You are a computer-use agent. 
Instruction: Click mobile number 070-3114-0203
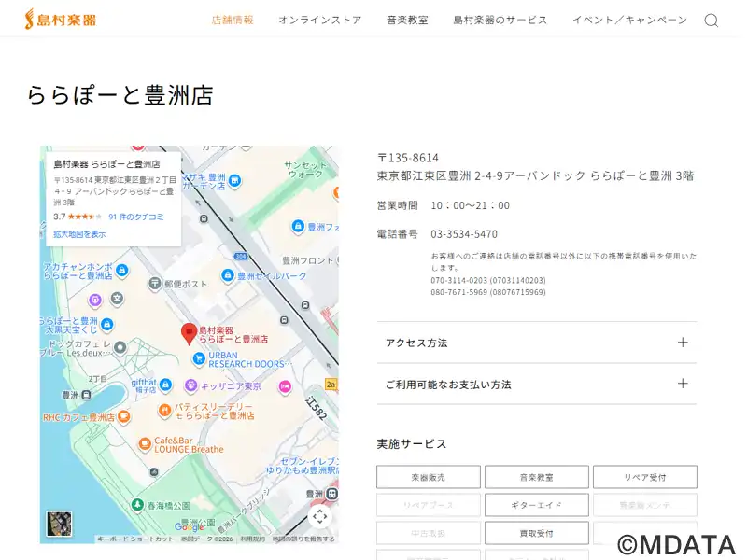pos(488,280)
